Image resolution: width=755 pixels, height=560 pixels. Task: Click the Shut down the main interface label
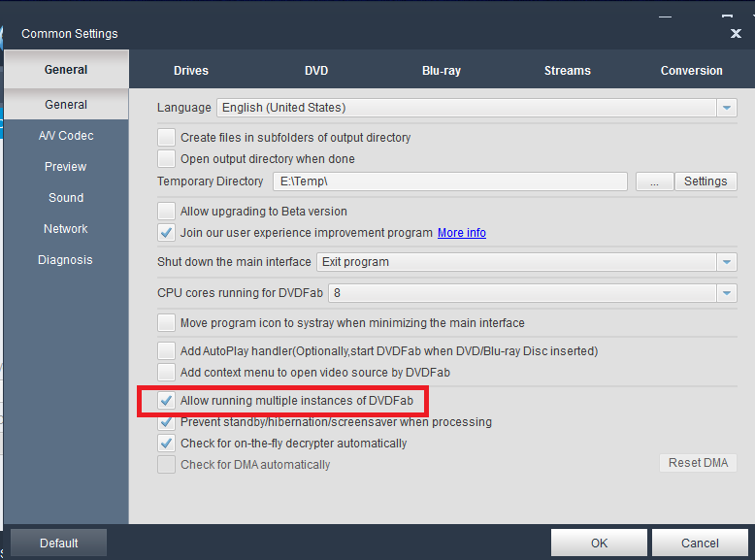234,262
